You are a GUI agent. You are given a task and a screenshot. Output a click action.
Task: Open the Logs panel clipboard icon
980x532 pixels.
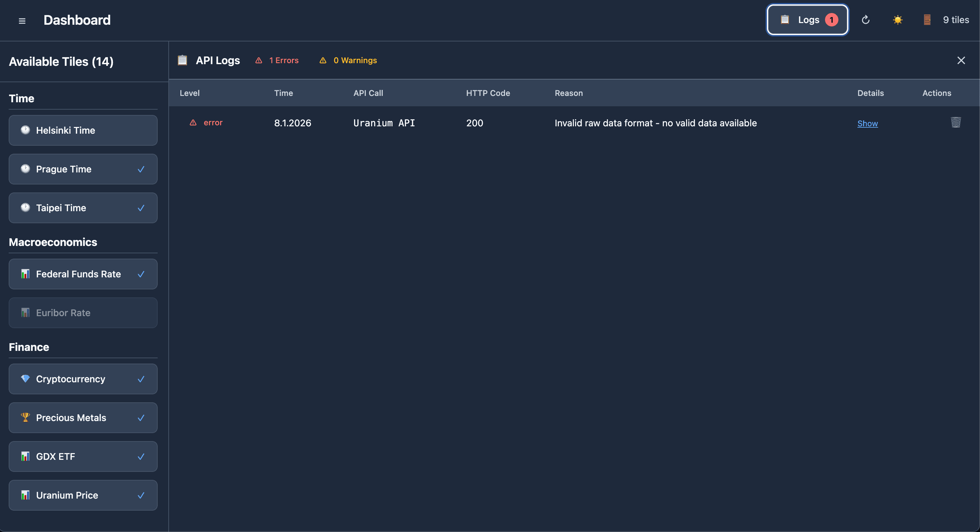pos(785,20)
